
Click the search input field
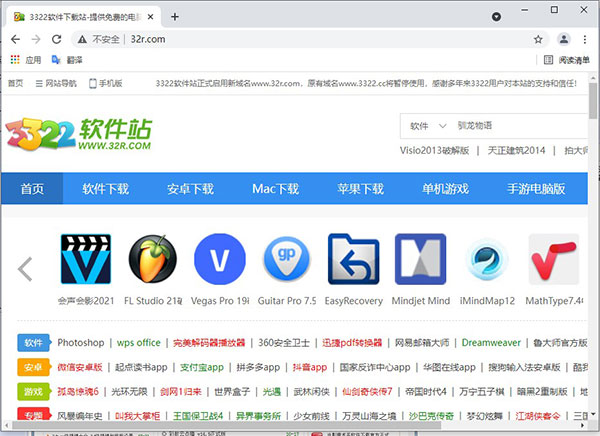tap(521, 126)
